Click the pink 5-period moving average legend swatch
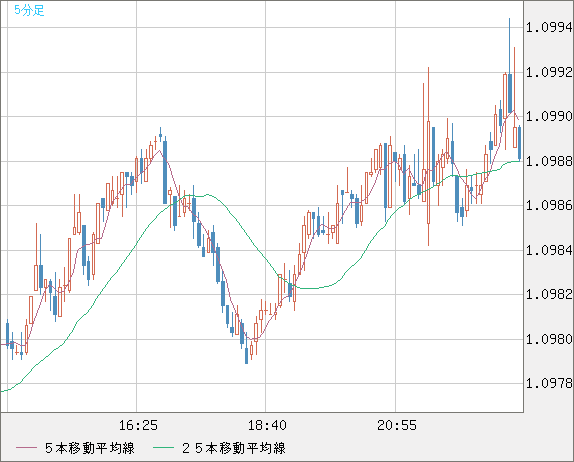 click(x=26, y=448)
